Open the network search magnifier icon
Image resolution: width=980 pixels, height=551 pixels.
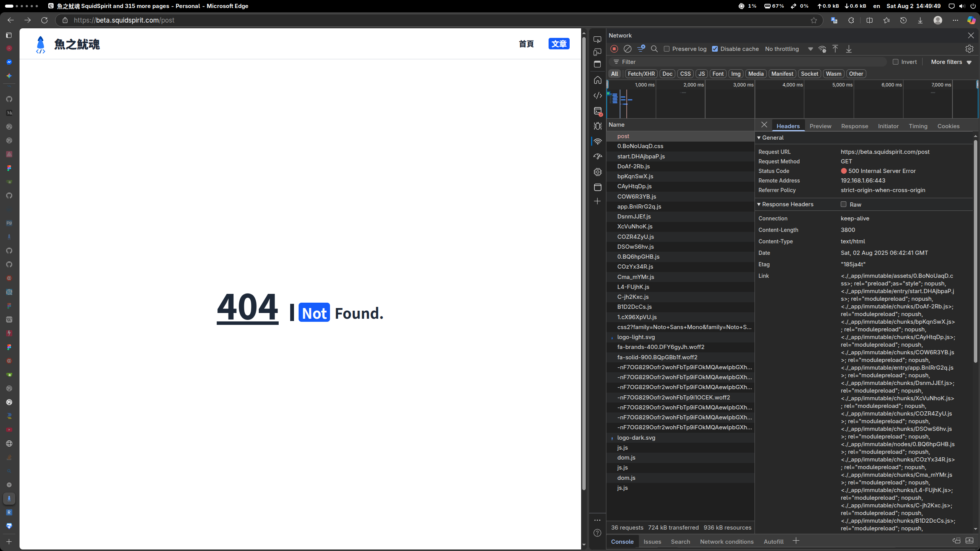[654, 49]
